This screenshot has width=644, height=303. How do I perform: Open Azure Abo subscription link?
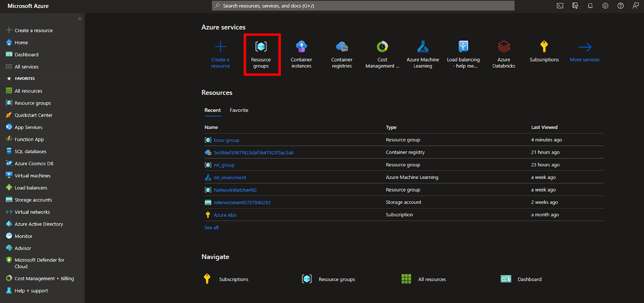click(225, 215)
